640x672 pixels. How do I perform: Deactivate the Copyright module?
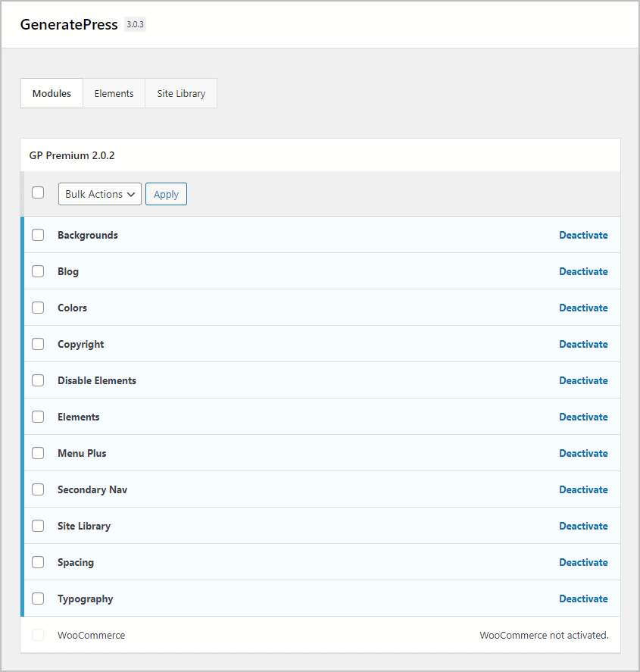pos(583,344)
